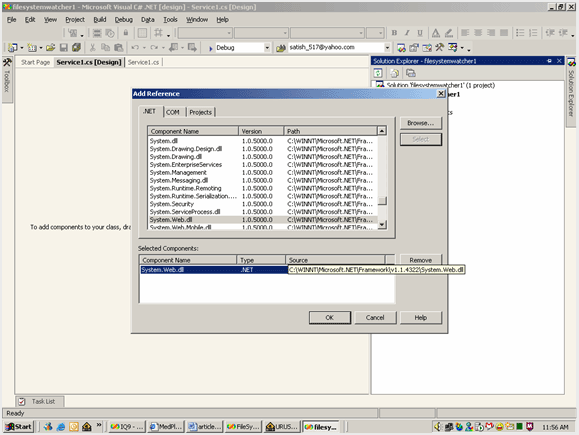
Task: Select System.ServiceProcess.dll row
Action: pos(263,212)
